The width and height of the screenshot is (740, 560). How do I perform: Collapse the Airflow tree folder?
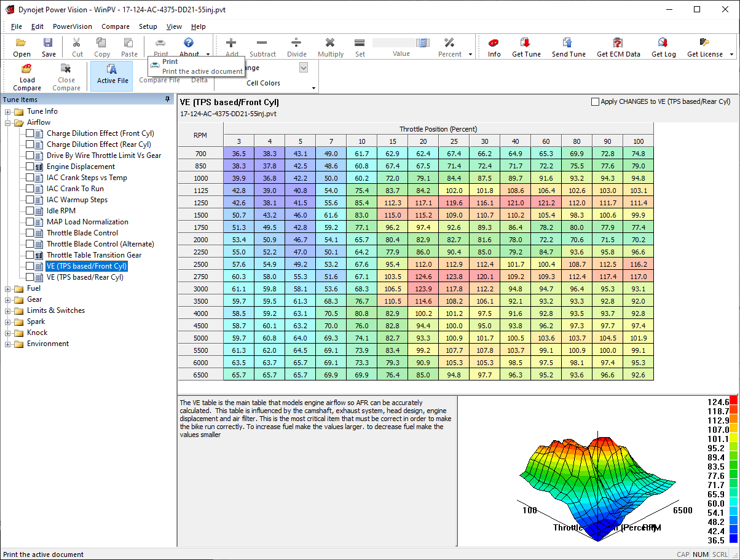pos(8,122)
